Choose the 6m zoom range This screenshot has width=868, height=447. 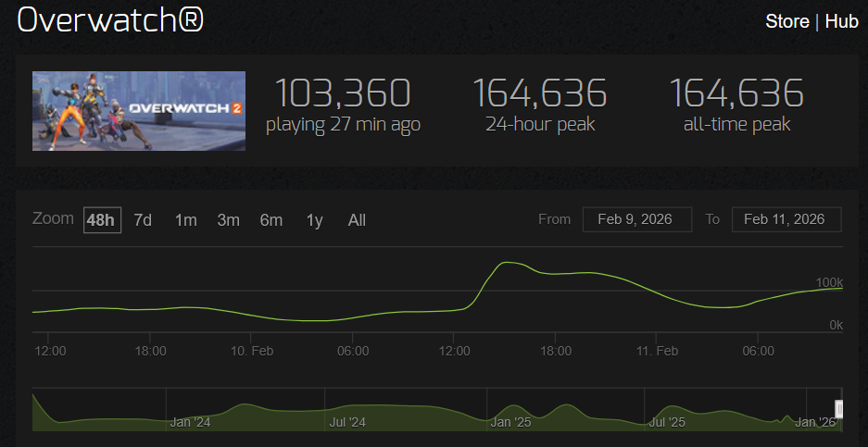point(271,220)
